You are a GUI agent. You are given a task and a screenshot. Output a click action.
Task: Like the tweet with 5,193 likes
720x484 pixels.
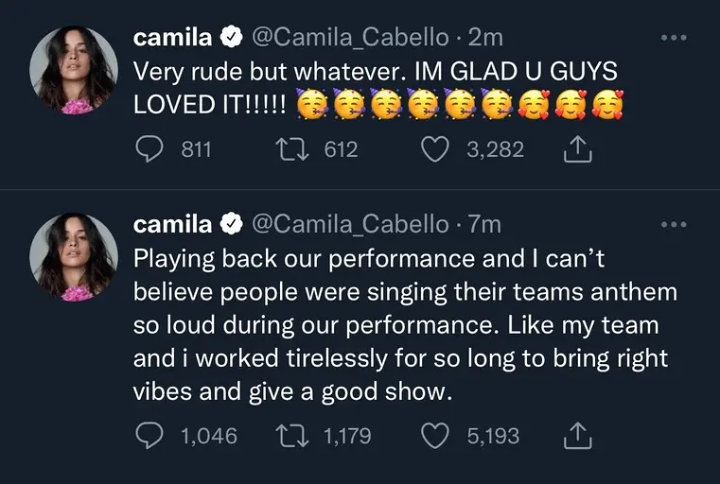click(435, 436)
